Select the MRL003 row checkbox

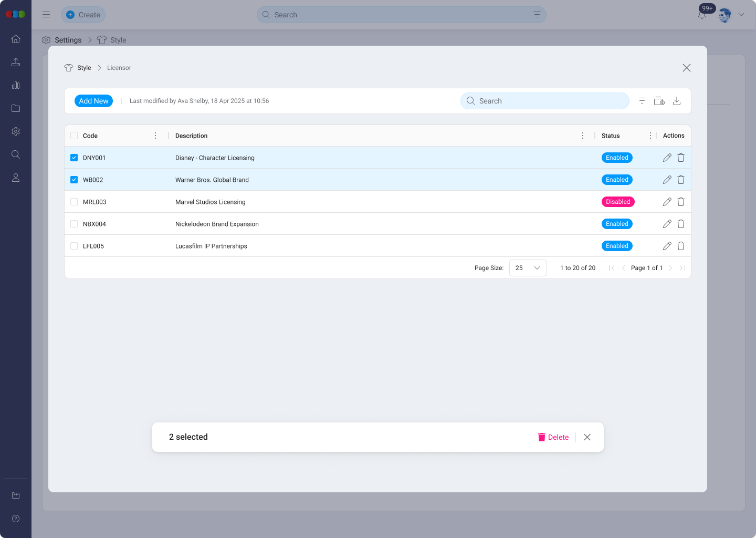pos(74,202)
